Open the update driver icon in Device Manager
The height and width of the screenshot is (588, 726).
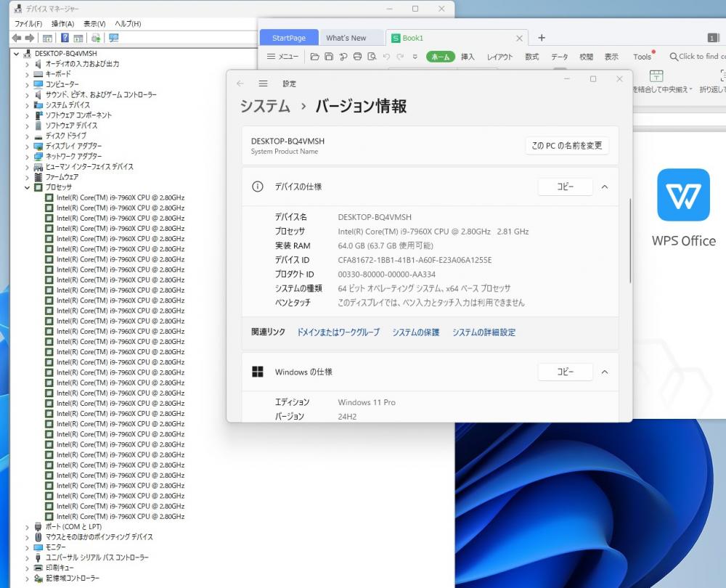96,38
